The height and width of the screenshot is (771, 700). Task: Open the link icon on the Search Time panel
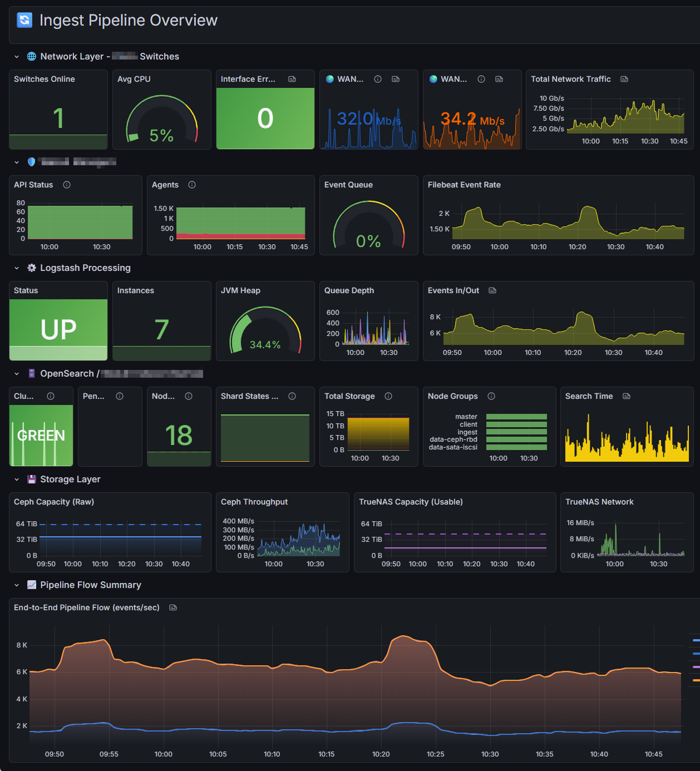626,396
